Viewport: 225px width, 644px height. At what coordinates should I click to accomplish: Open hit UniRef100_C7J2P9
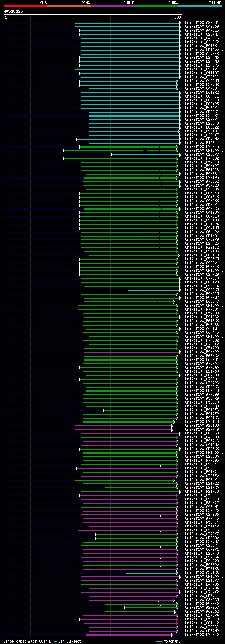pos(202,240)
